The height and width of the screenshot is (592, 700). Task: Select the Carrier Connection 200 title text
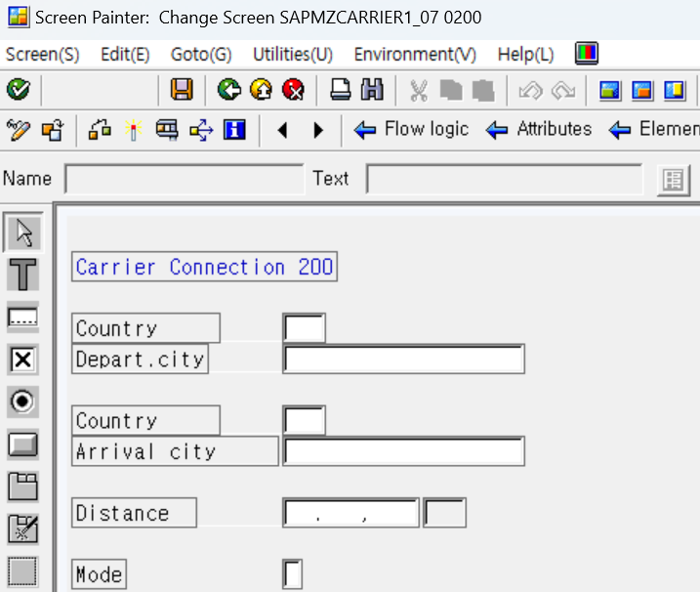coord(204,267)
